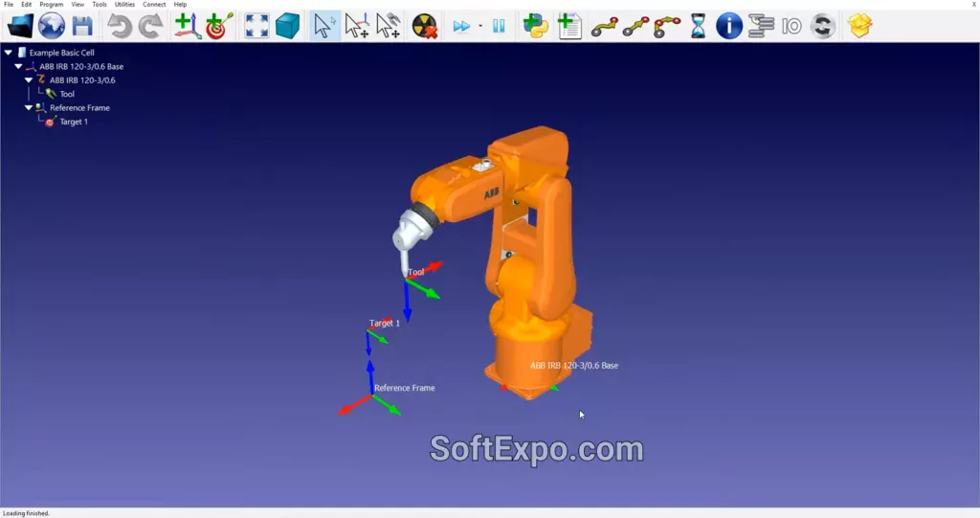Select Reference Frame in the tree
This screenshot has height=518, width=980.
click(x=79, y=107)
